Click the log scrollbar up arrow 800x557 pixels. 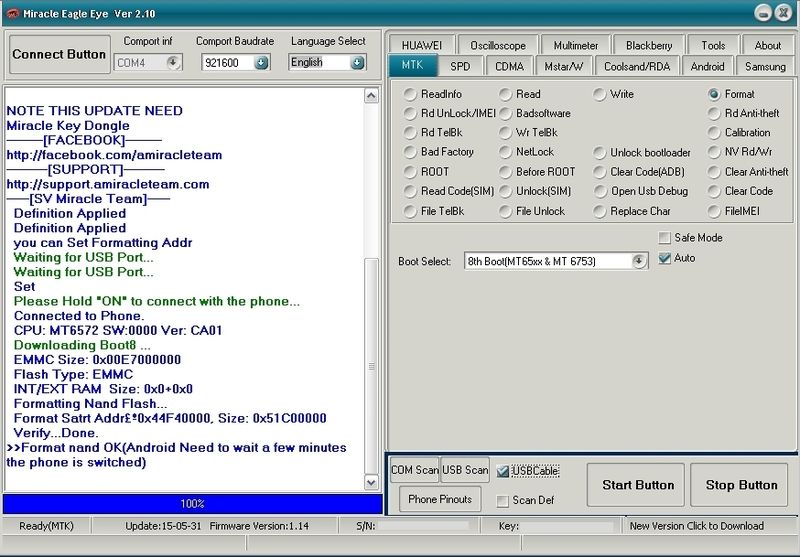[371, 95]
